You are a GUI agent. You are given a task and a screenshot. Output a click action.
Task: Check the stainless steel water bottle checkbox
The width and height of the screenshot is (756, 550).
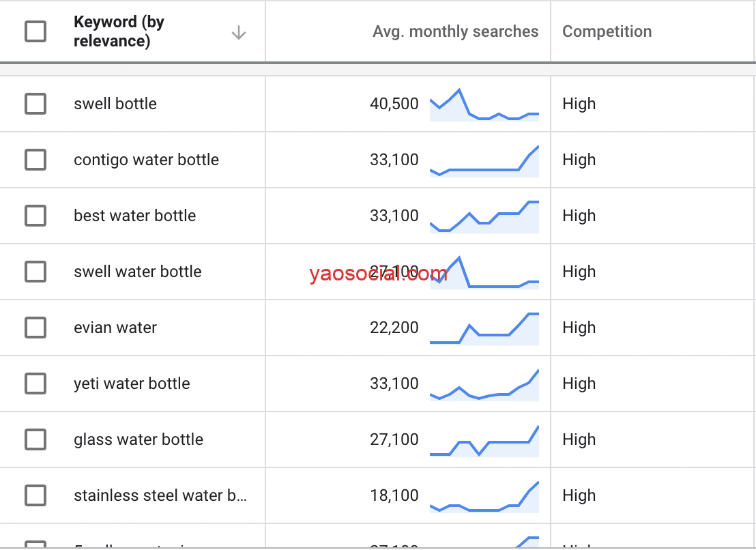(x=35, y=495)
